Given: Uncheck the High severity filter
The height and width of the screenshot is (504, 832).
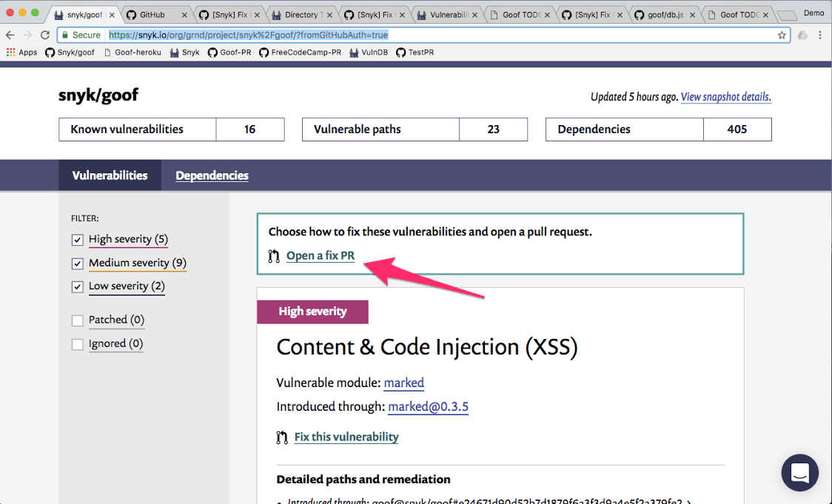Looking at the screenshot, I should coord(77,240).
